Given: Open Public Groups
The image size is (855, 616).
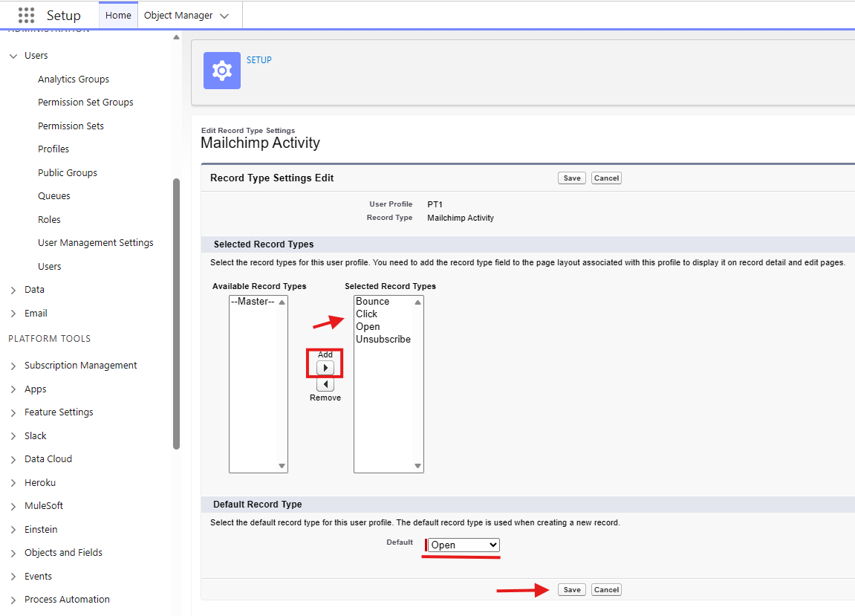Looking at the screenshot, I should click(68, 173).
